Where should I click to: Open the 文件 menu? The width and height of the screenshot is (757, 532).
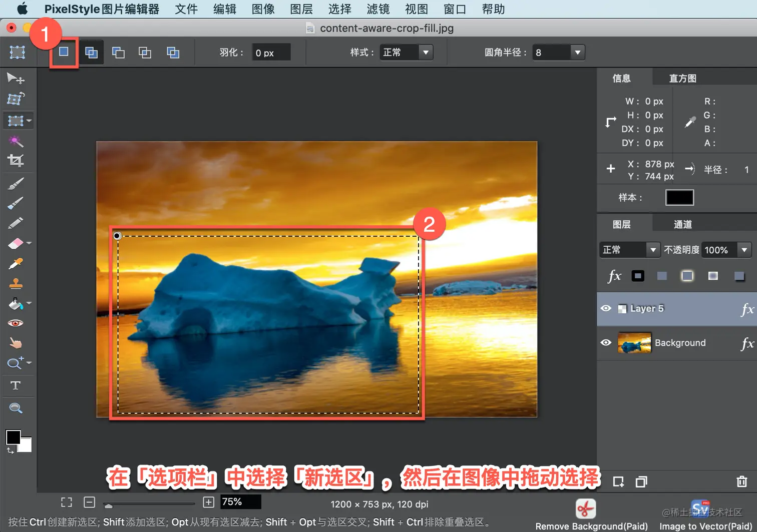[186, 9]
